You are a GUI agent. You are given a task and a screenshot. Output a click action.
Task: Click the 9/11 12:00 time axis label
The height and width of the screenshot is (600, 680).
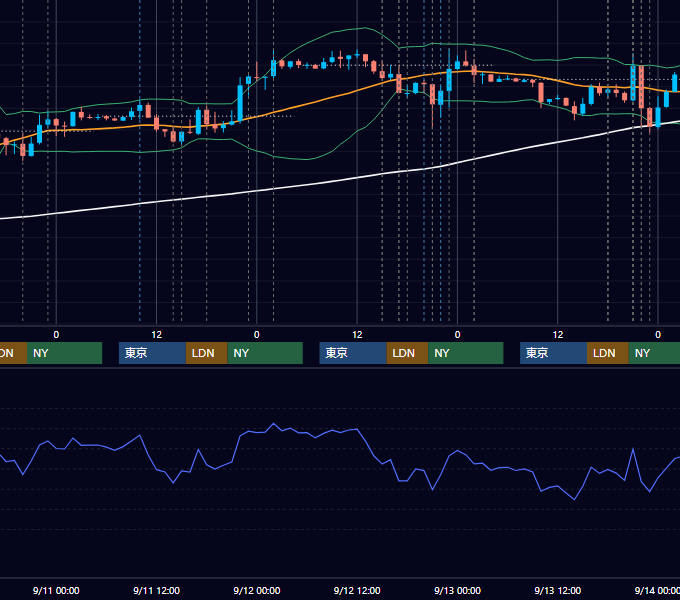pyautogui.click(x=157, y=590)
